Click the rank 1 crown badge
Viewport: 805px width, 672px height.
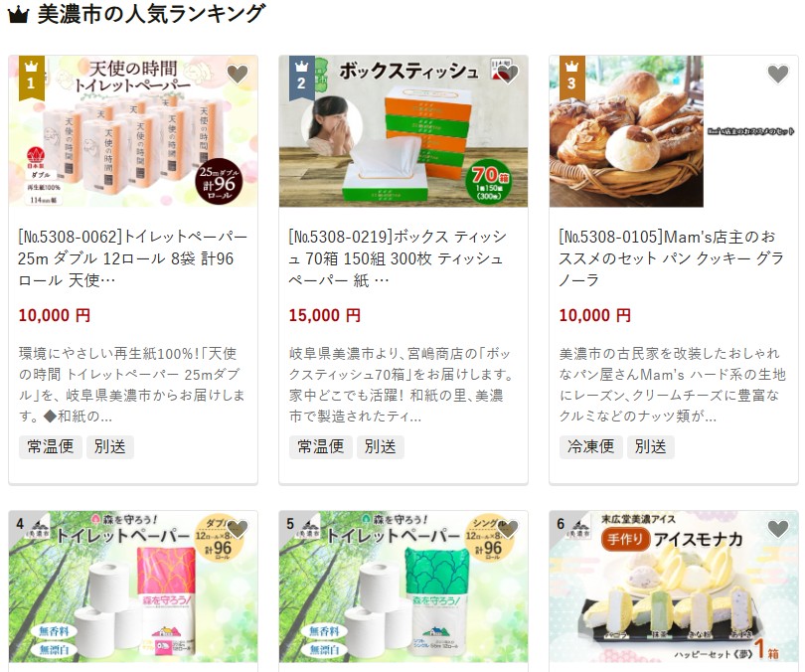click(x=32, y=78)
